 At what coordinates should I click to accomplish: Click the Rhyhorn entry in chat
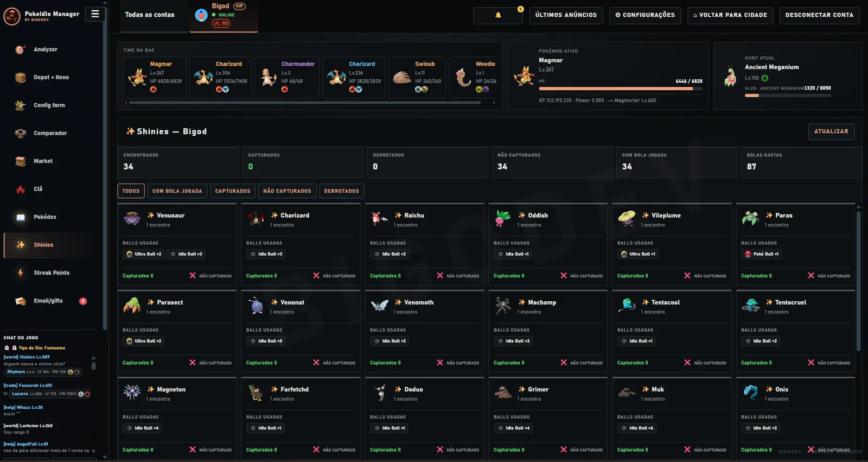[x=43, y=372]
